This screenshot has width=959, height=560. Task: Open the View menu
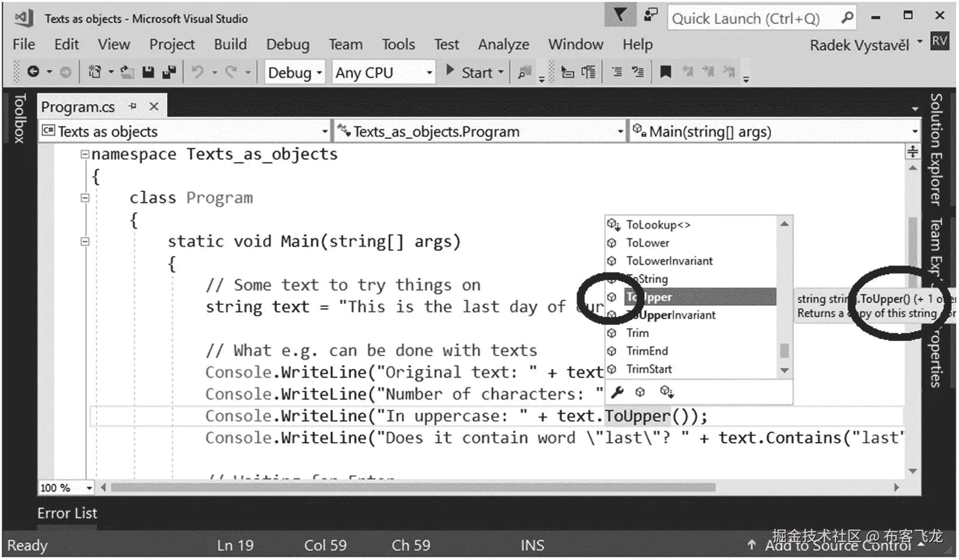(x=114, y=44)
